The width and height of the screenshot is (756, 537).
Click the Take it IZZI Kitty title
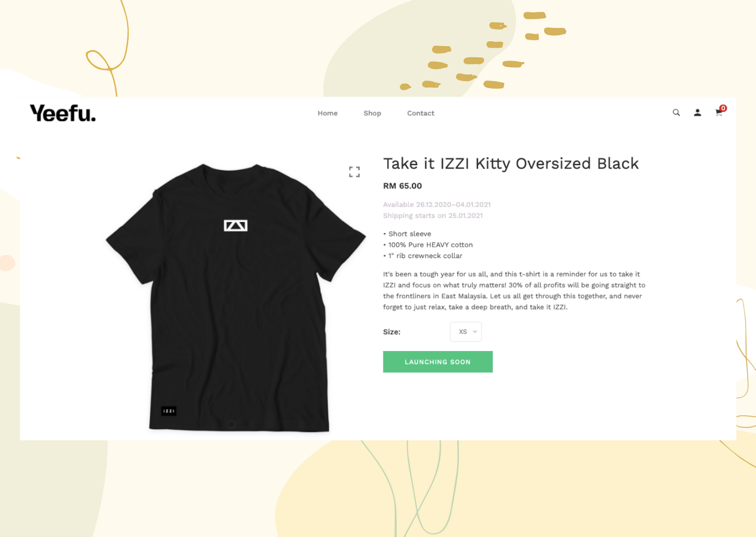pyautogui.click(x=511, y=164)
